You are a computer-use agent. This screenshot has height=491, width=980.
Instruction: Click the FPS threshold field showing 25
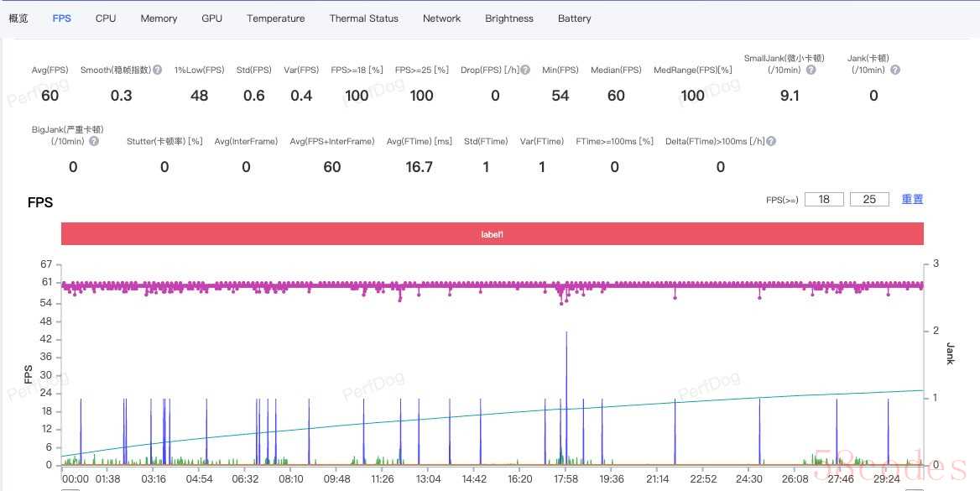click(x=869, y=200)
